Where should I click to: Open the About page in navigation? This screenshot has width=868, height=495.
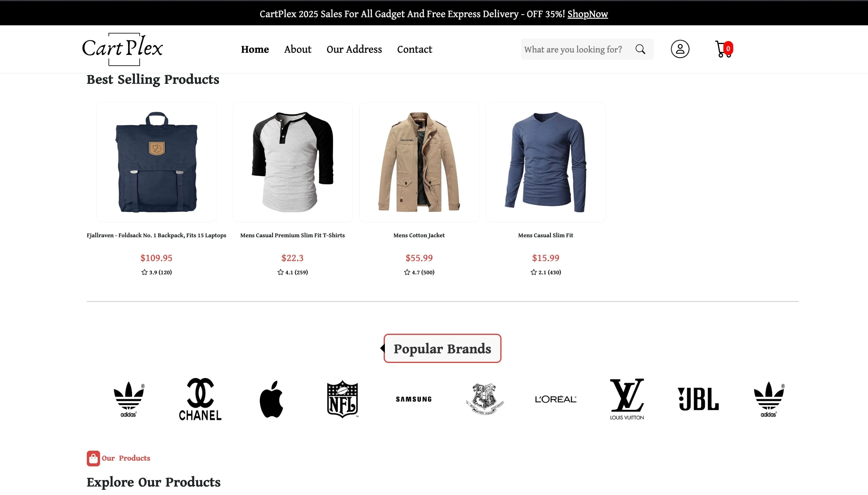[x=298, y=49]
